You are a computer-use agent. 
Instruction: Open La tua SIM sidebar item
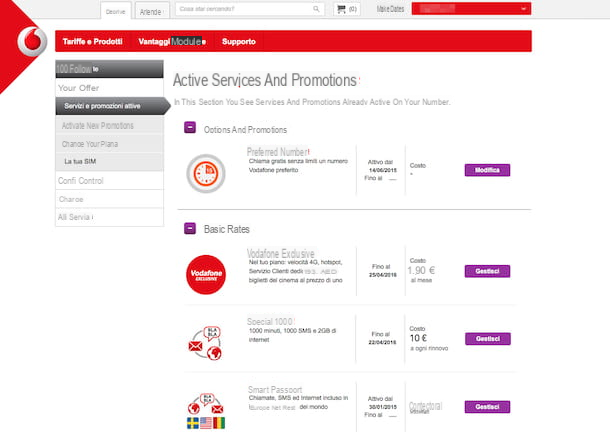(x=109, y=162)
